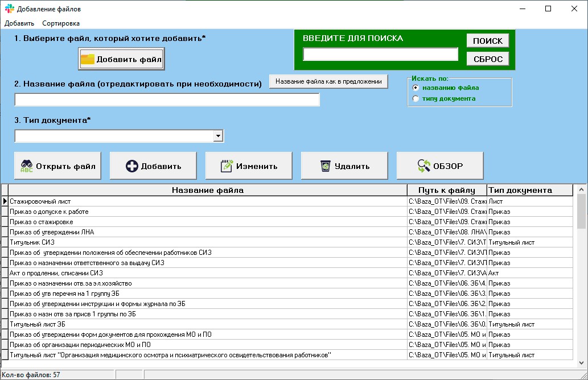
Task: Click status bar text Кол-во файлов: 57
Action: tap(31, 375)
